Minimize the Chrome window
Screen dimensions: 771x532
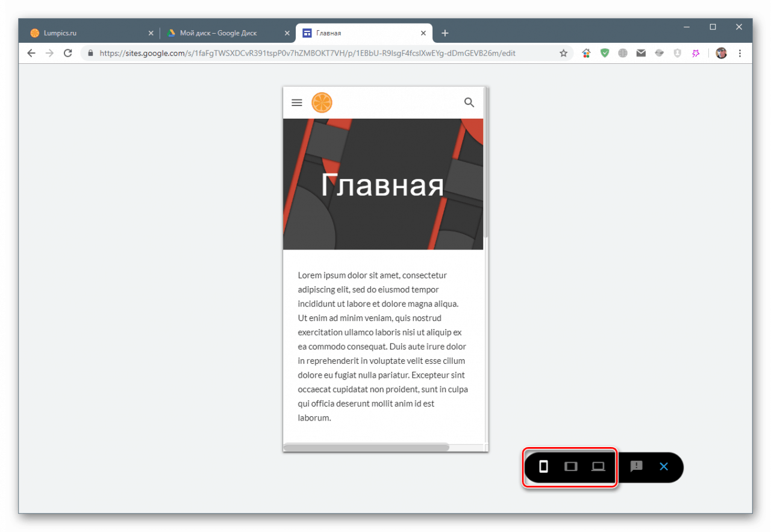tap(687, 27)
